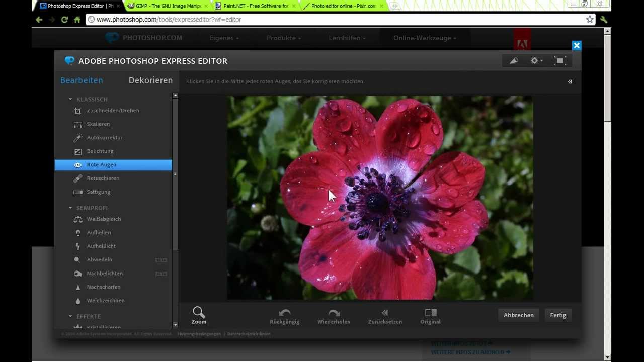Open Chrome wrench settings menu
644x362 pixels.
pyautogui.click(x=604, y=20)
